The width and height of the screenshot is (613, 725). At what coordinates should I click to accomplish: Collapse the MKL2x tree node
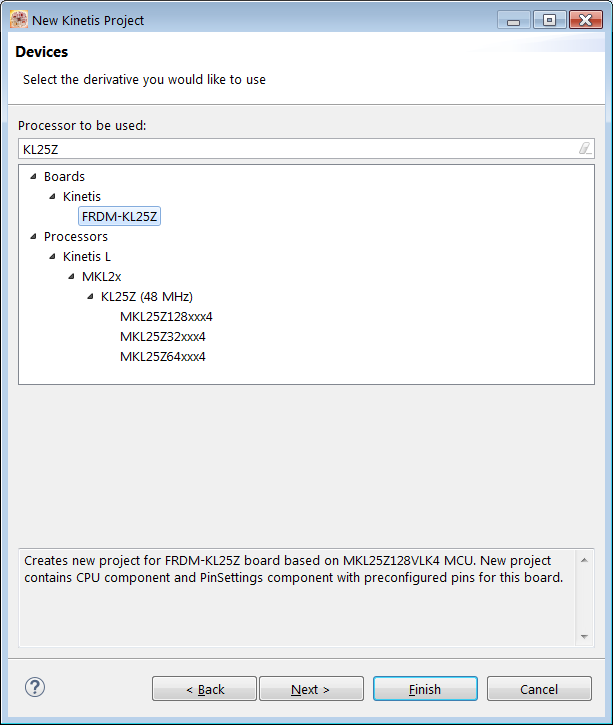72,277
